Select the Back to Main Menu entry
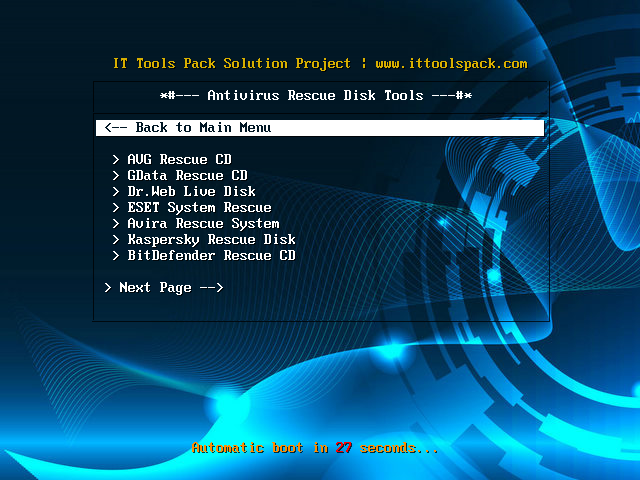Image resolution: width=640 pixels, height=480 pixels. (x=320, y=128)
